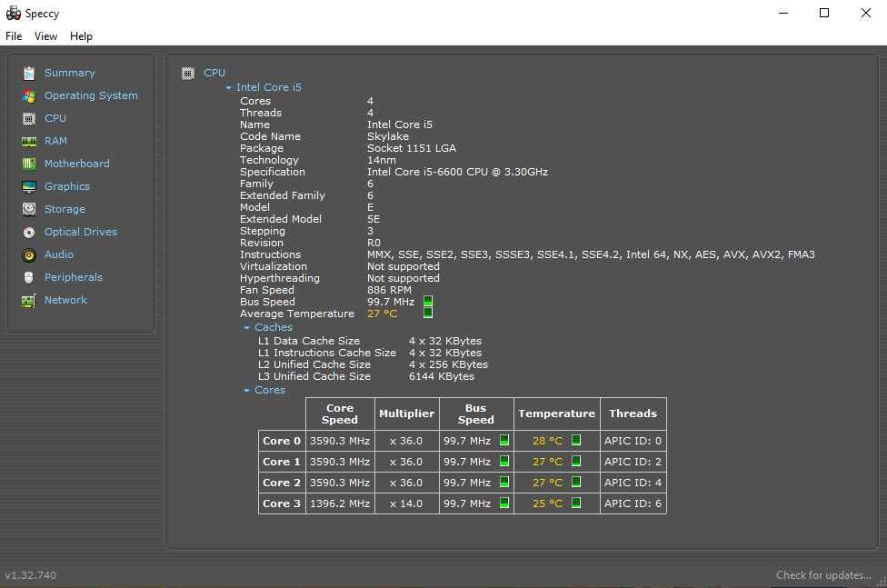Click the Core Speed column header
This screenshot has width=887, height=588.
pyautogui.click(x=340, y=414)
